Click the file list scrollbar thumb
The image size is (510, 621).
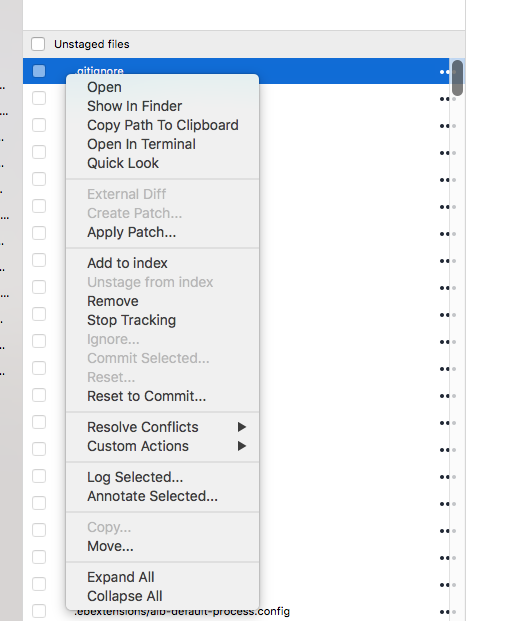pyautogui.click(x=457, y=78)
